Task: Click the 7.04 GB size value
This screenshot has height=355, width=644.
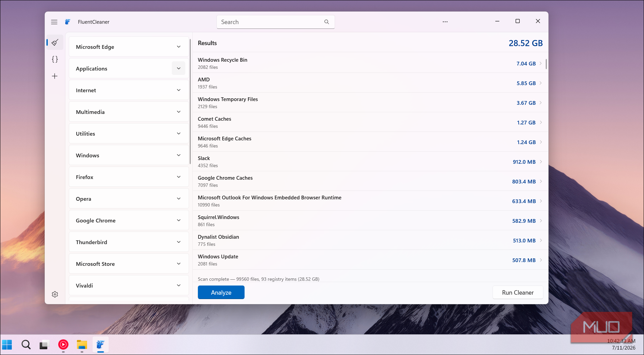Action: click(x=526, y=64)
